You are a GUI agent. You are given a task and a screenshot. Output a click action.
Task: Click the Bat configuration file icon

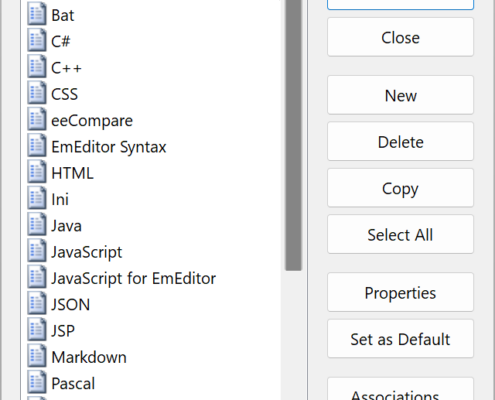[37, 14]
